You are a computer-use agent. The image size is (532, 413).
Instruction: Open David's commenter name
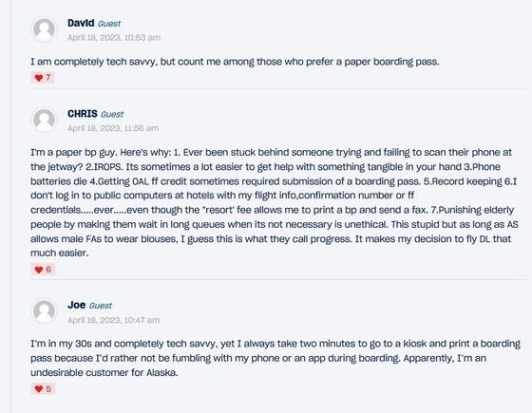pos(81,23)
